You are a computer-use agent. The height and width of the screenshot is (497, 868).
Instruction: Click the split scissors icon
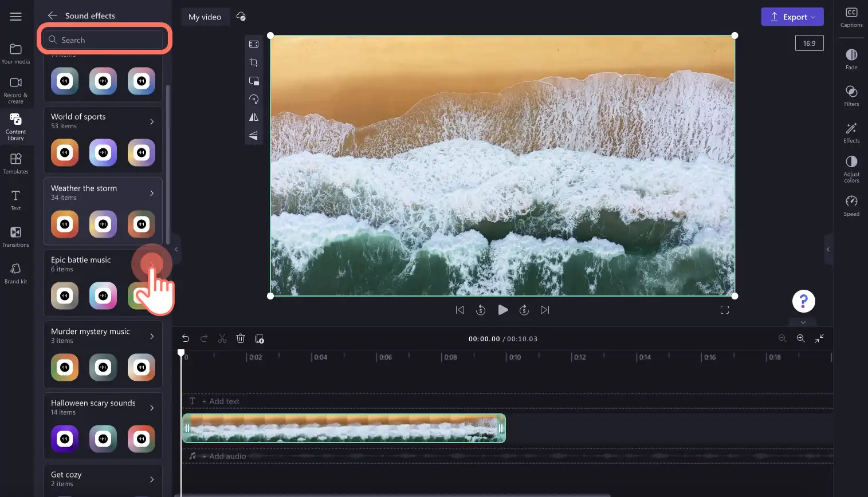(222, 338)
